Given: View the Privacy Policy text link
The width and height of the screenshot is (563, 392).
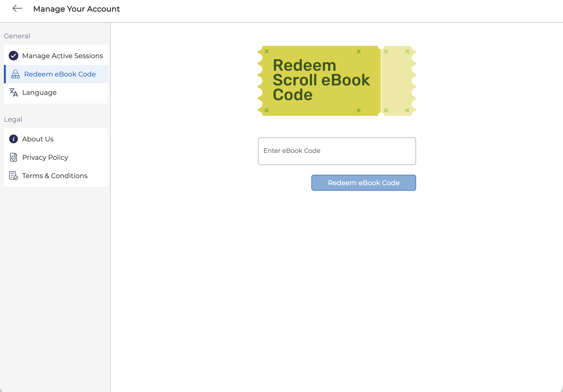Looking at the screenshot, I should [x=45, y=157].
